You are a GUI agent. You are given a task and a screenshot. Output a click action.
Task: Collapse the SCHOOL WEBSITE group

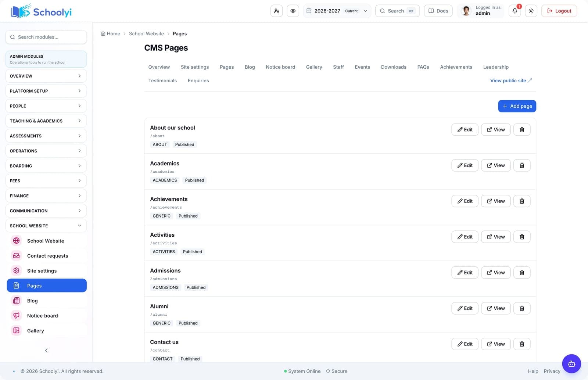click(46, 226)
